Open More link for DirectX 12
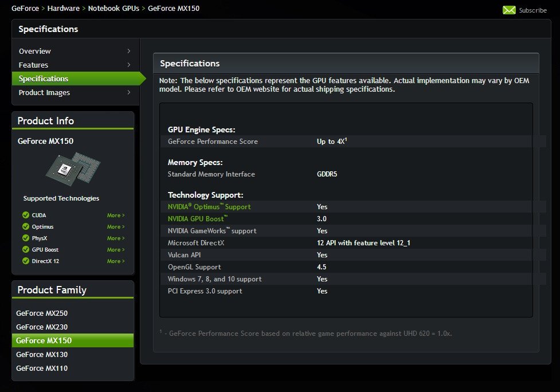This screenshot has height=392, width=560. click(x=115, y=261)
